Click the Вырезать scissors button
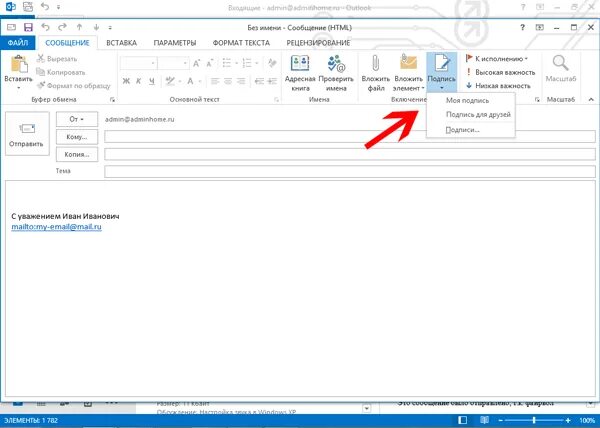The width and height of the screenshot is (600, 428). pyautogui.click(x=57, y=59)
